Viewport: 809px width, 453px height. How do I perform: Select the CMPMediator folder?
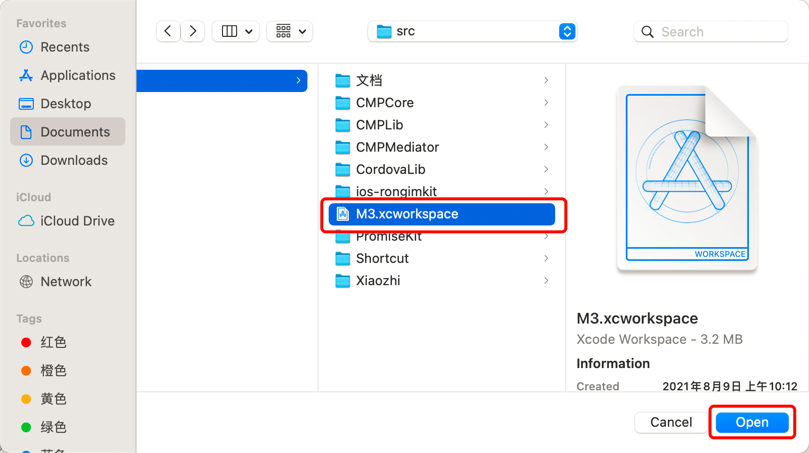[x=442, y=147]
